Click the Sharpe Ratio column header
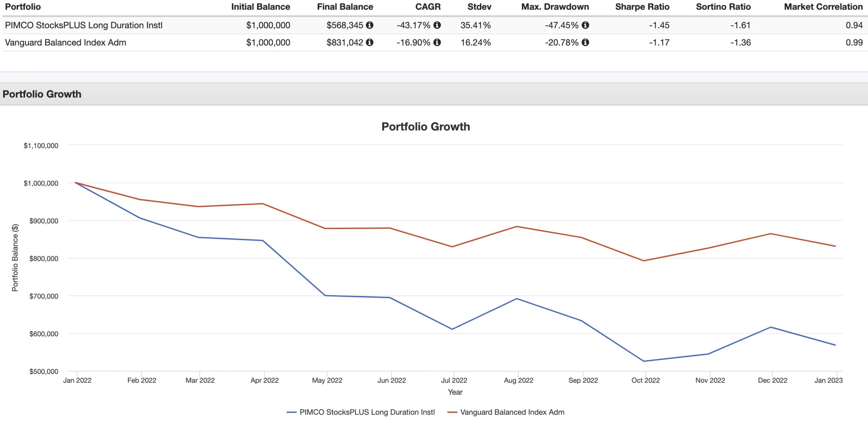868x421 pixels. click(642, 7)
